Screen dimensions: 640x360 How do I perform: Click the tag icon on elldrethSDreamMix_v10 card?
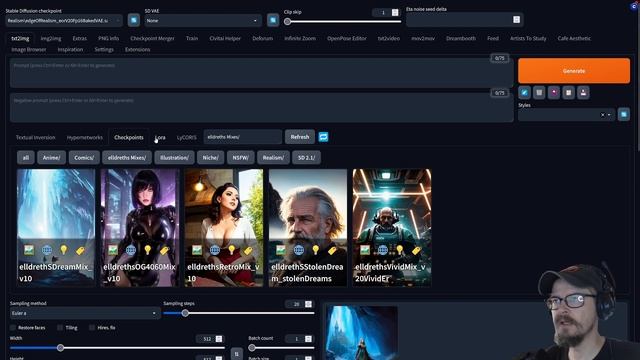80,250
